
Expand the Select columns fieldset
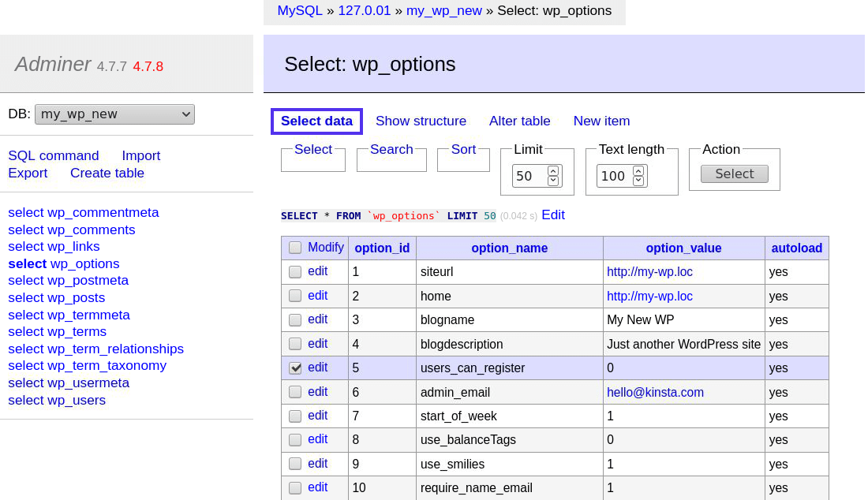tap(313, 150)
